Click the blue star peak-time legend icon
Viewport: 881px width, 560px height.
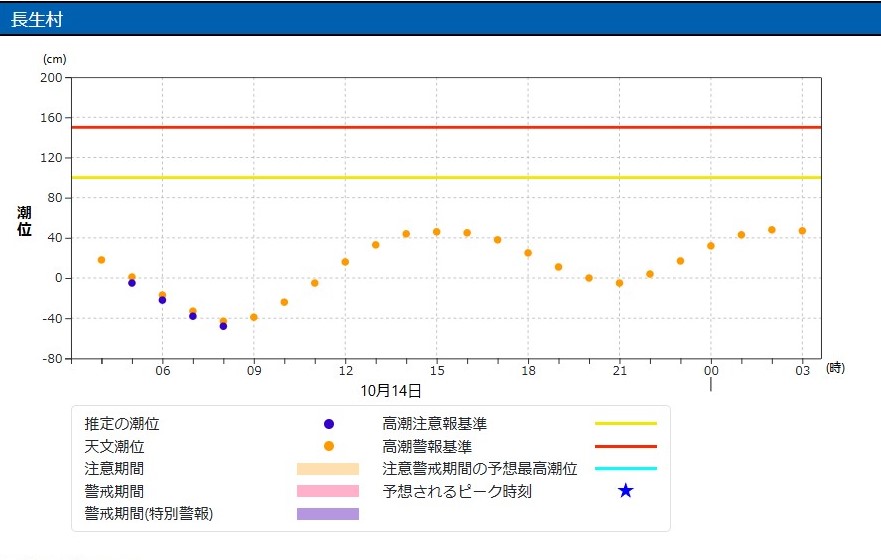[625, 491]
